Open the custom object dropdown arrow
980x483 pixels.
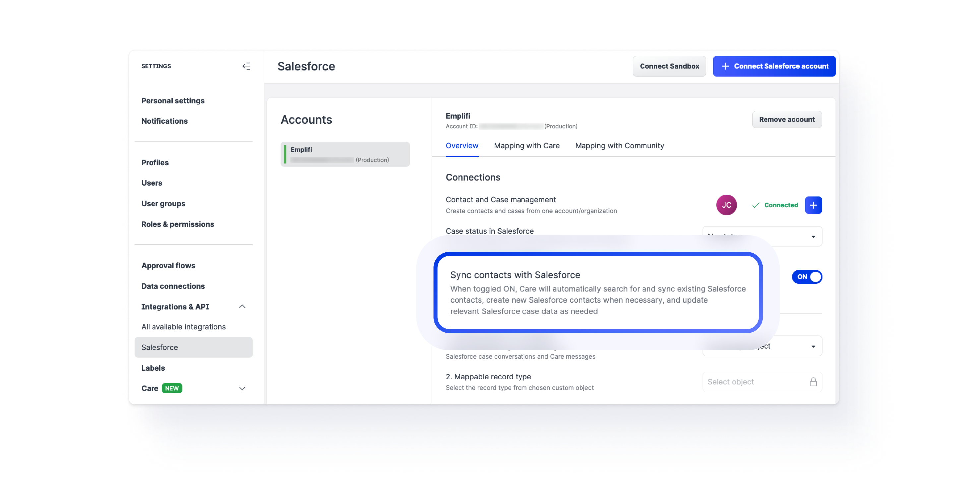pyautogui.click(x=813, y=346)
